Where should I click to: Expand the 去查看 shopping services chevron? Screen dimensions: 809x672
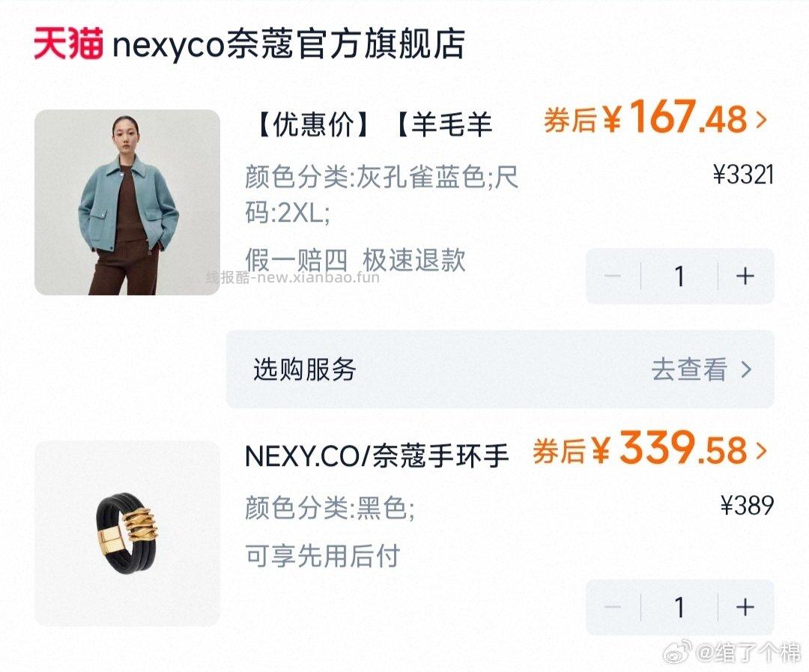(x=745, y=369)
